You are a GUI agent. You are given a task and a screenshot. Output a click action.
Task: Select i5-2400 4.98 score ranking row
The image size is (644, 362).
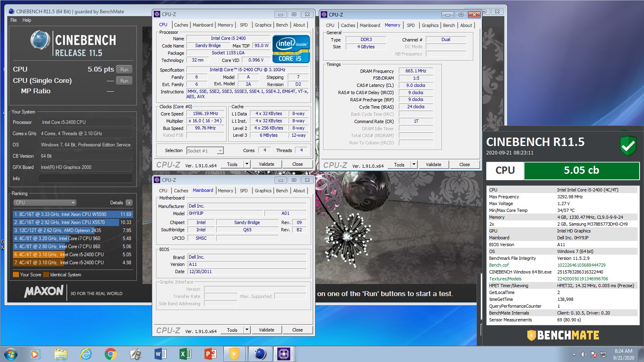[72, 263]
